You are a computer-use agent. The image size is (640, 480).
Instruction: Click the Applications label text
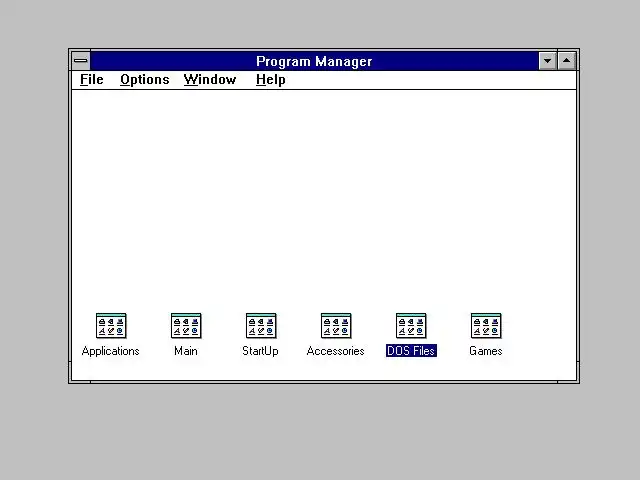coord(111,351)
